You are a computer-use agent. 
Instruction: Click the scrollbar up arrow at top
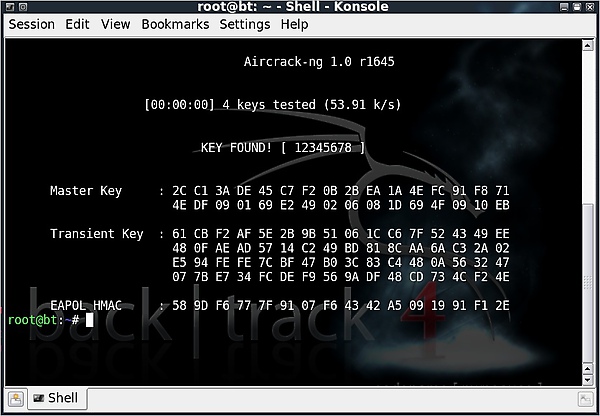click(588, 45)
